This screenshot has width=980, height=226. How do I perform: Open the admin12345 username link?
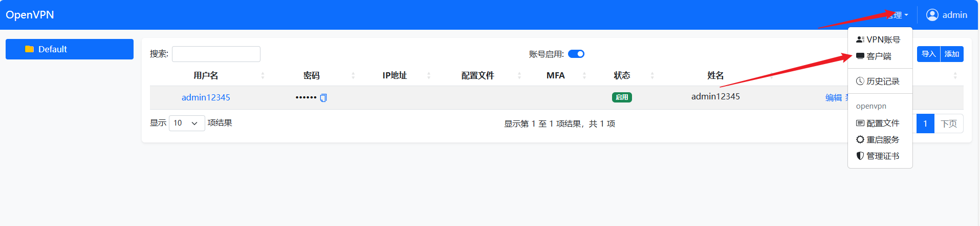coord(206,97)
